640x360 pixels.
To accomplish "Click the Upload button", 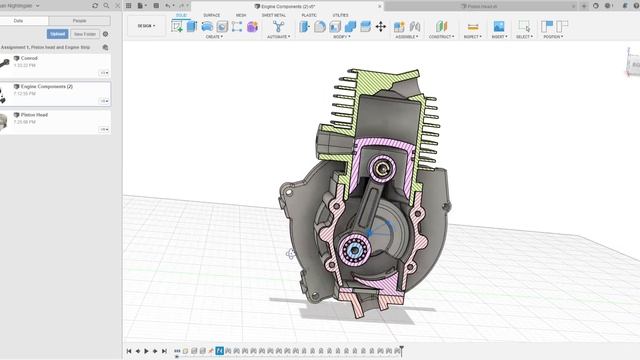I will [x=58, y=34].
